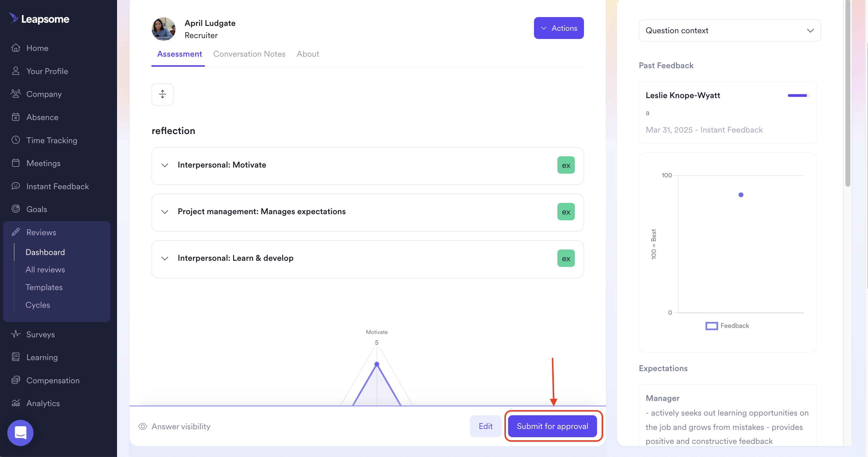Click the Surveys pulse icon
Image resolution: width=868 pixels, height=457 pixels.
(x=16, y=334)
